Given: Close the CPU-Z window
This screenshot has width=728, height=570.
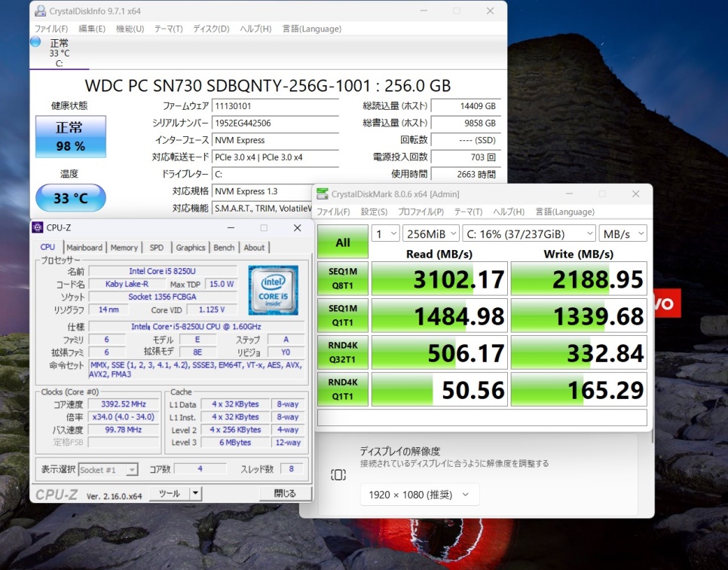Looking at the screenshot, I should 297,227.
